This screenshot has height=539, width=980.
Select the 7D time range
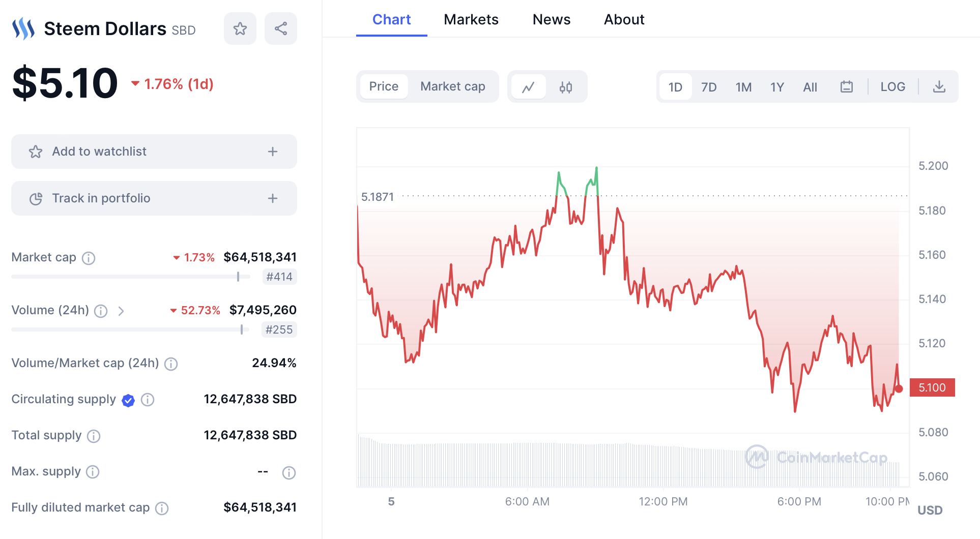tap(709, 87)
